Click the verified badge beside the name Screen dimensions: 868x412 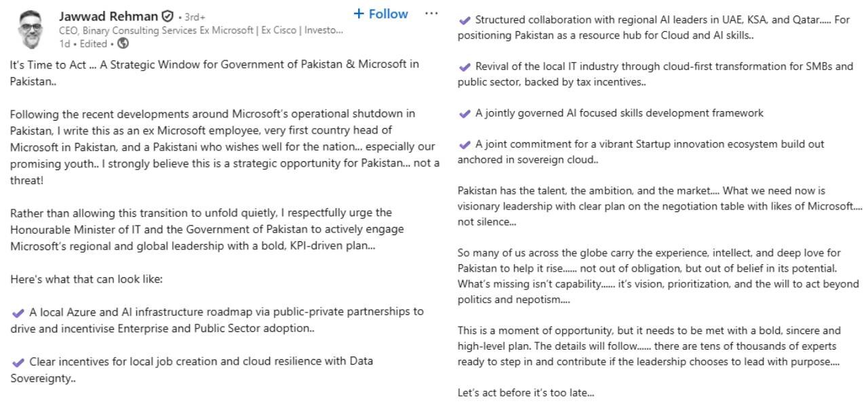(167, 16)
